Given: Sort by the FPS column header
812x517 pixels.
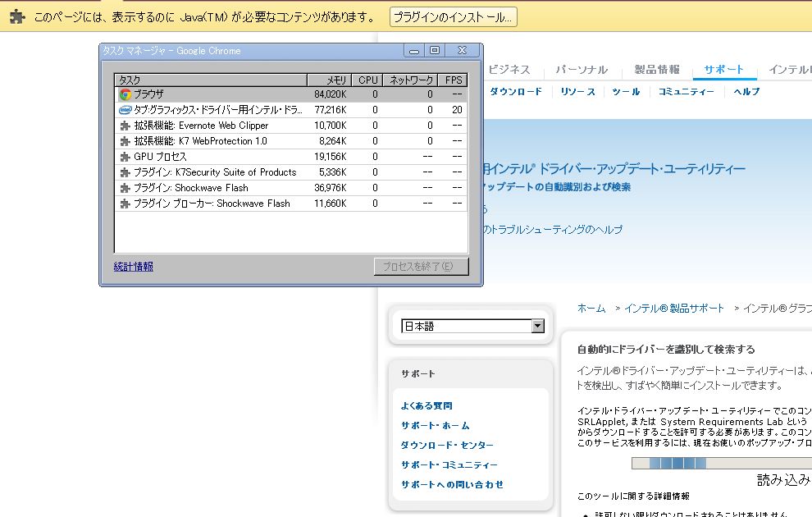Looking at the screenshot, I should click(453, 80).
